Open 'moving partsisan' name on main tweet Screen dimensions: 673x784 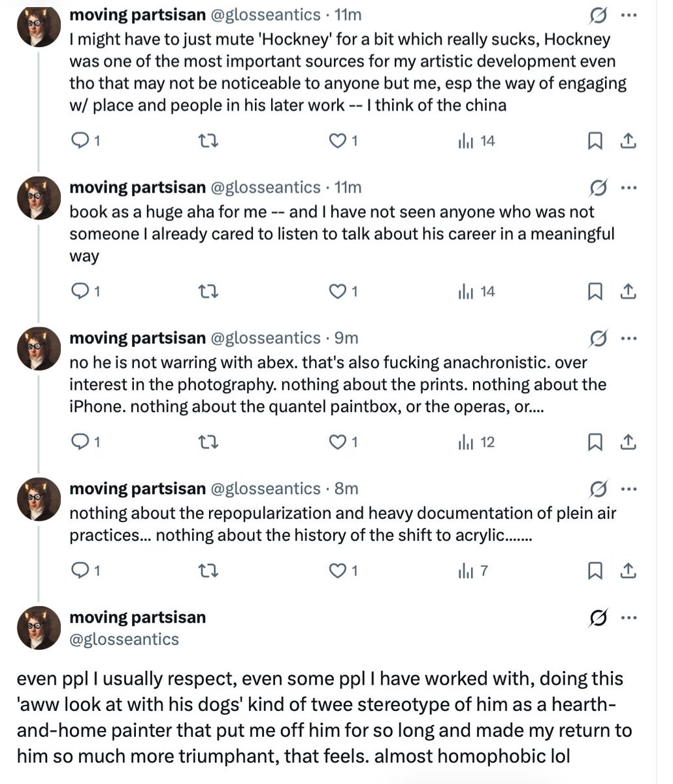[137, 617]
